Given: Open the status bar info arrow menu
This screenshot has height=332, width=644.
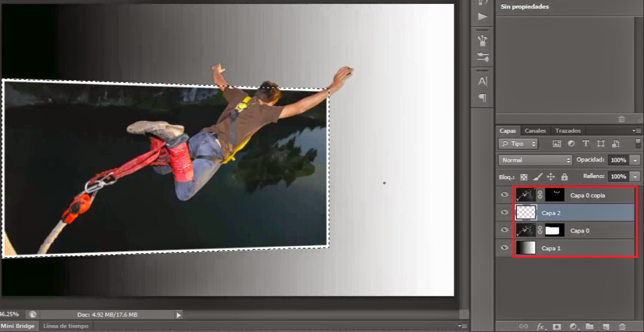Looking at the screenshot, I should (178, 315).
